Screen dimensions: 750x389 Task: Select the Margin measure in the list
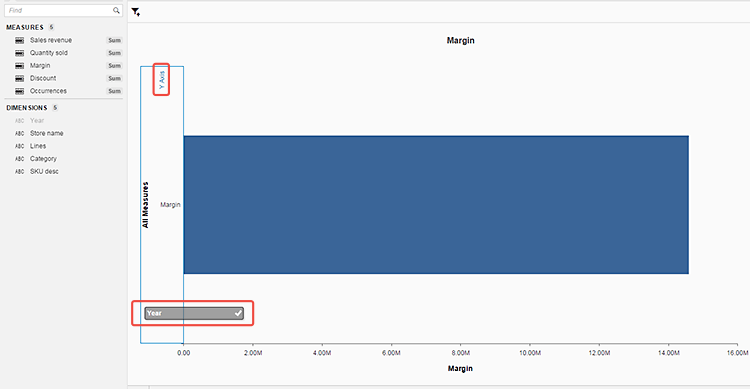[40, 66]
